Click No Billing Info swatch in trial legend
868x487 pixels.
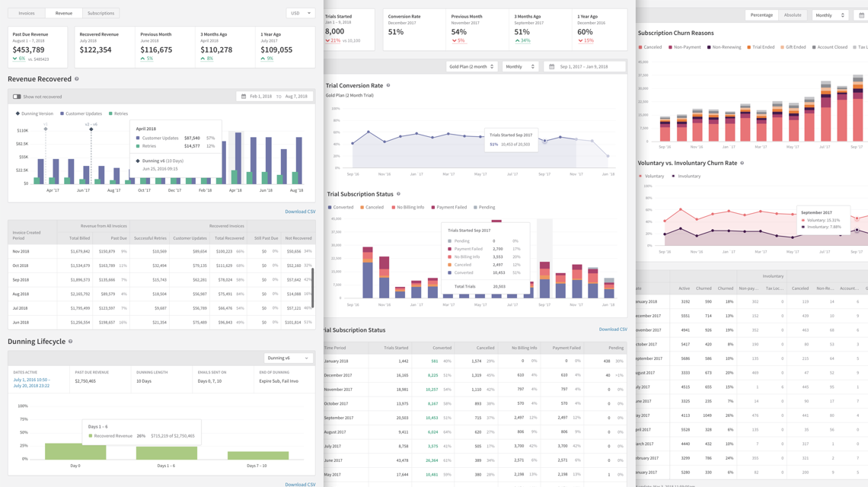coord(394,207)
